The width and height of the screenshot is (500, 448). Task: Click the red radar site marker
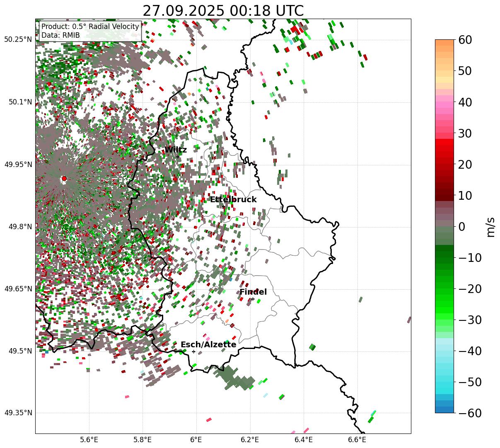tap(64, 178)
